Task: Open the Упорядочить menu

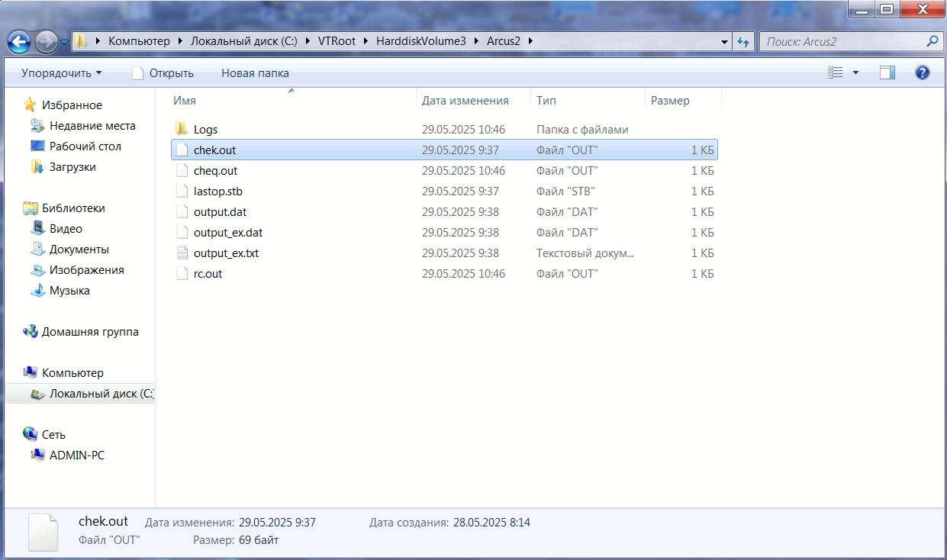Action: 61,73
